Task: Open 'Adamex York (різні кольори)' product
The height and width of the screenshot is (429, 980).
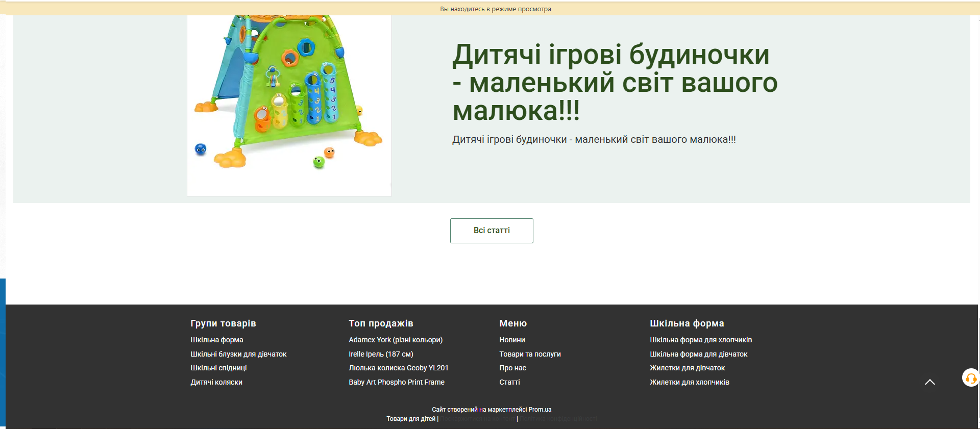Action: [x=395, y=340]
